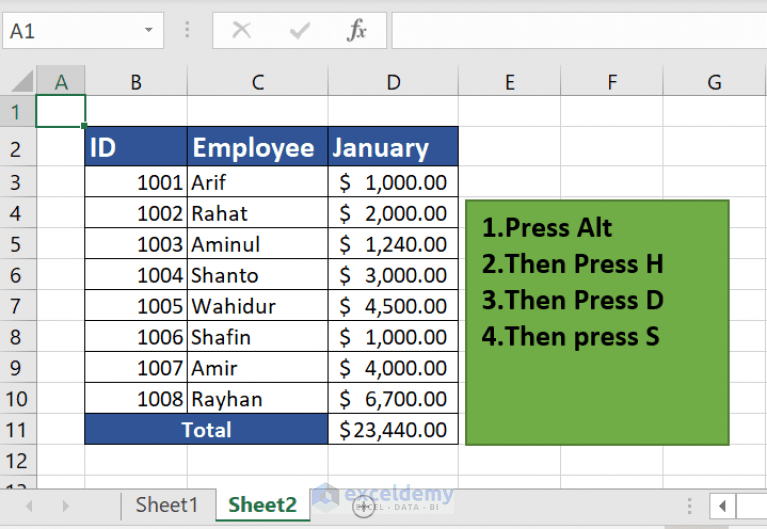The width and height of the screenshot is (767, 529).
Task: Select cell showing $ 2,000.00
Action: click(x=393, y=213)
